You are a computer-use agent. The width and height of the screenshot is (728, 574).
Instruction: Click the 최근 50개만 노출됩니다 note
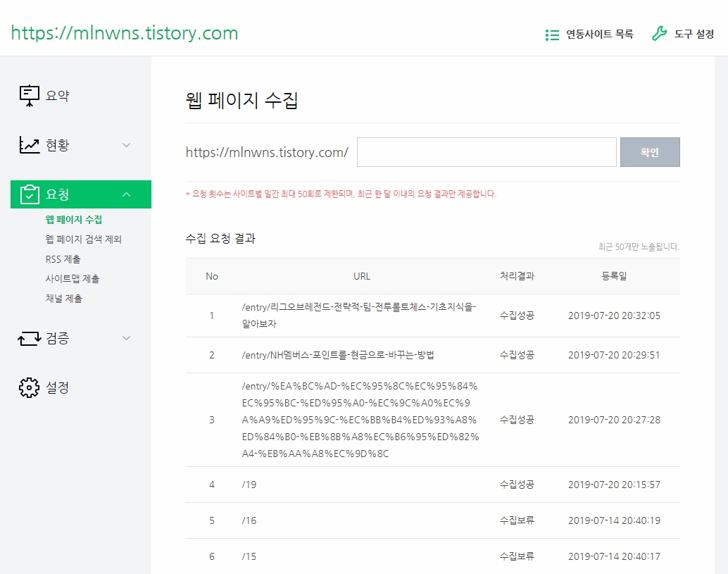639,247
